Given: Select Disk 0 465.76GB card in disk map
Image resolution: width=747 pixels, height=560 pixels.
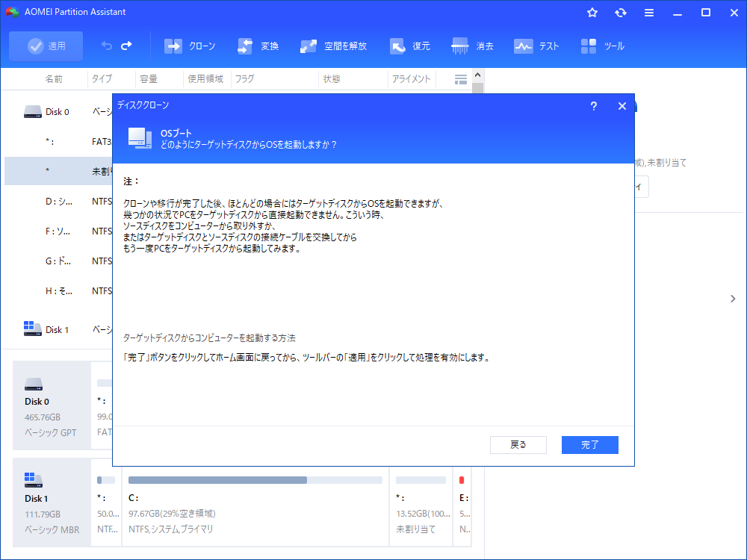Looking at the screenshot, I should tap(52, 405).
